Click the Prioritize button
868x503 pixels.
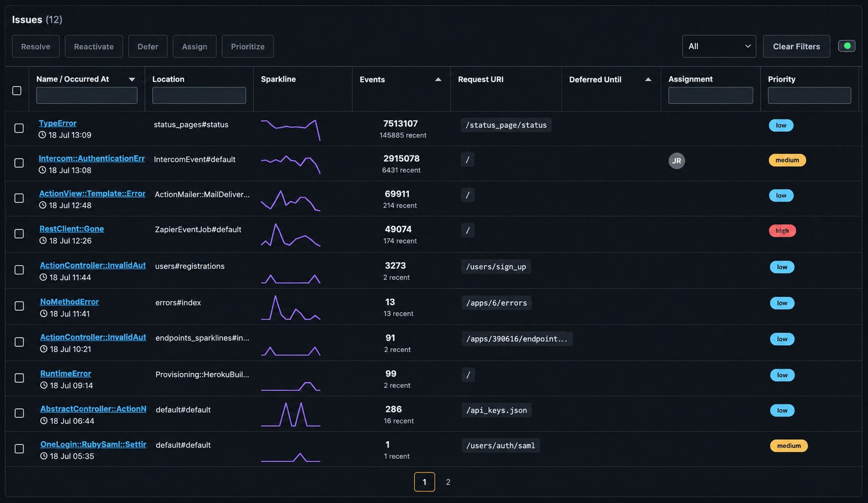tap(248, 46)
